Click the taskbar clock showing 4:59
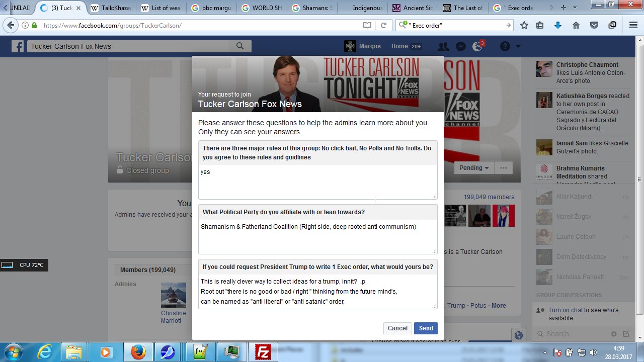Screen dimensions: 644x362 (x=619, y=352)
